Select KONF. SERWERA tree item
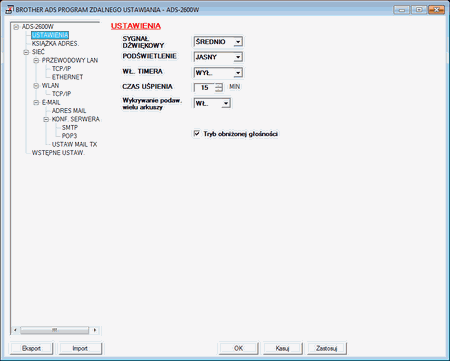 pyautogui.click(x=76, y=119)
